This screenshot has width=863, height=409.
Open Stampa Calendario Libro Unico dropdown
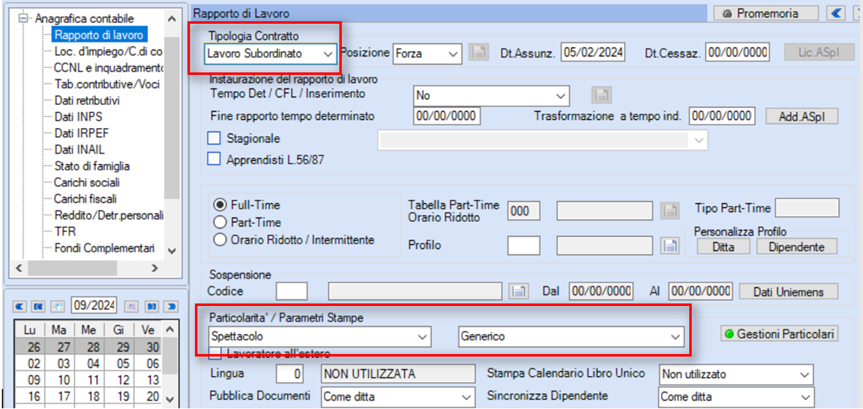pos(736,374)
